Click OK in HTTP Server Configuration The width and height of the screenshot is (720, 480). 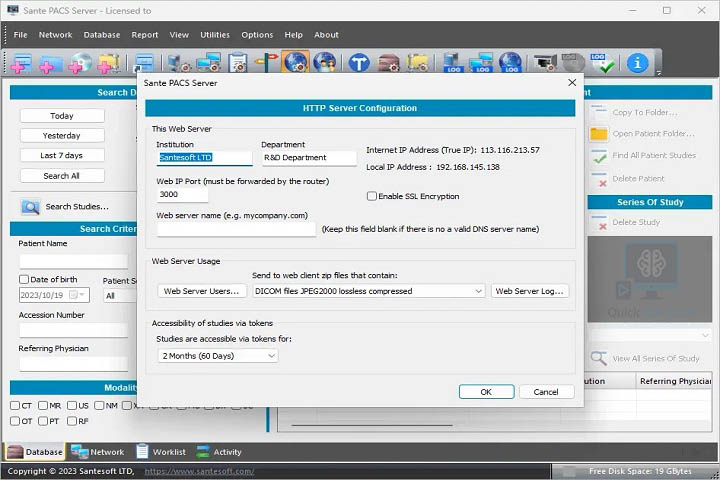click(x=486, y=392)
